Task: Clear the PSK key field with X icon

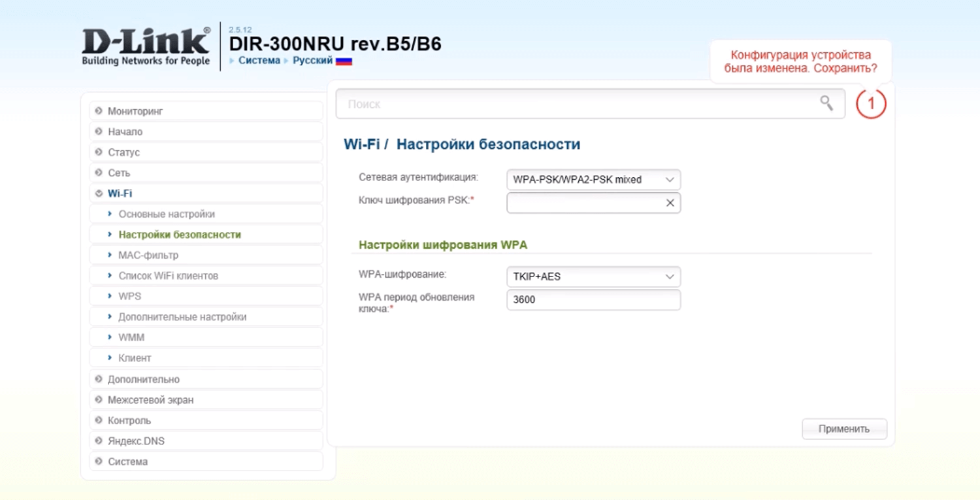Action: 670,203
